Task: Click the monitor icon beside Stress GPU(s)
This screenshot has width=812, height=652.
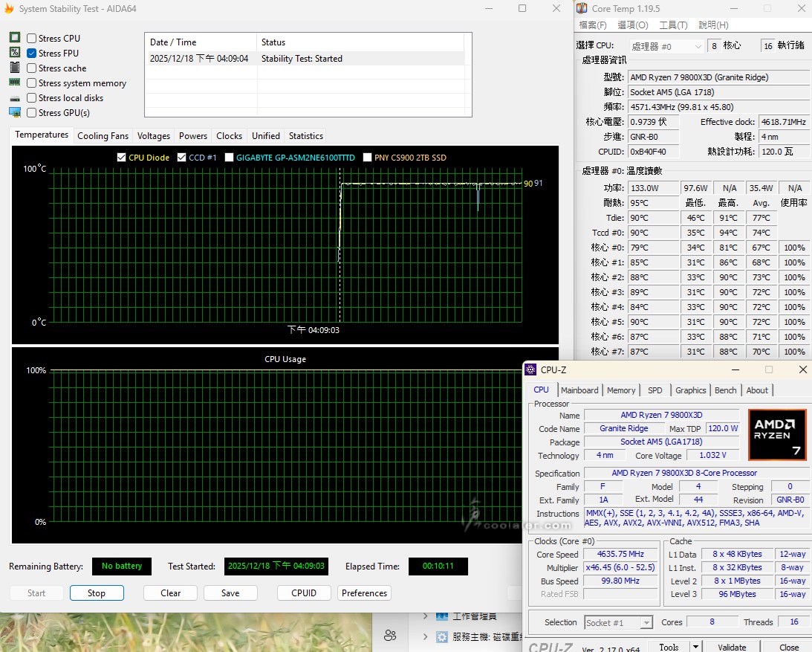Action: point(14,112)
